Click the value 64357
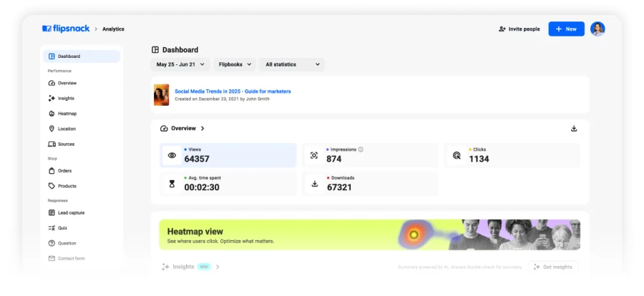 click(197, 159)
